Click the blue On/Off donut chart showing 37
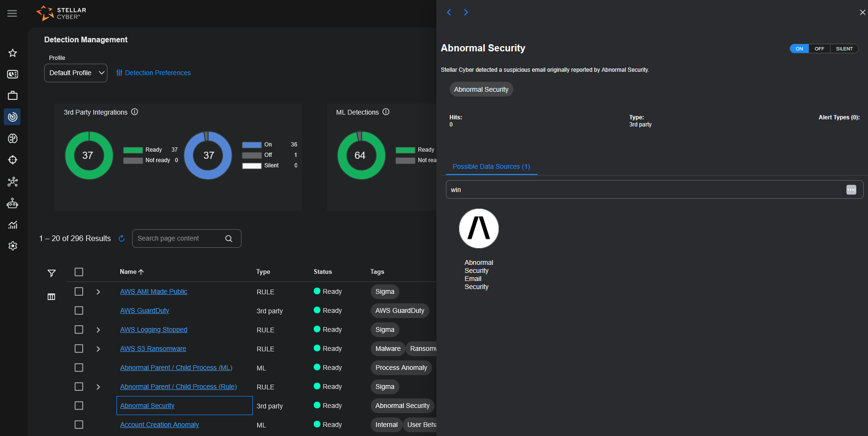Screen dimensions: 868x436 (208, 155)
